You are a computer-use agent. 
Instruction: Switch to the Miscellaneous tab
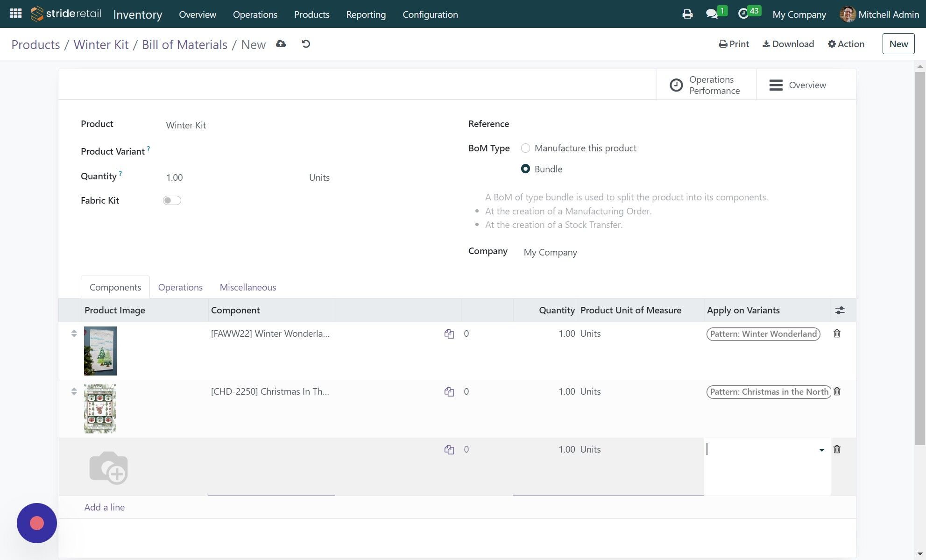[x=248, y=287]
